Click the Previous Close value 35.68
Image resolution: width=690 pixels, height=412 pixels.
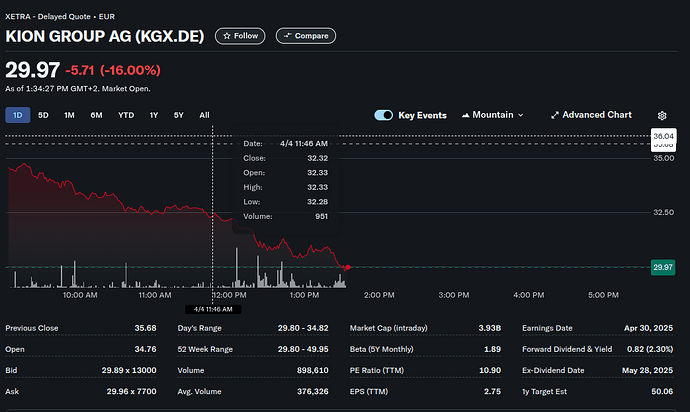(x=145, y=328)
